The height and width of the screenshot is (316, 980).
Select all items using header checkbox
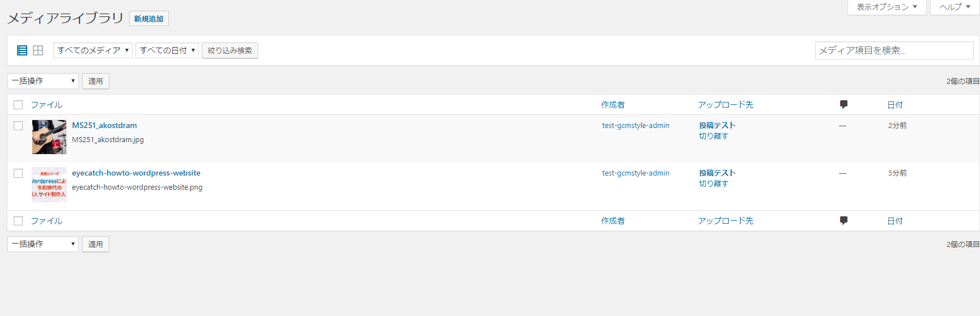[x=18, y=105]
